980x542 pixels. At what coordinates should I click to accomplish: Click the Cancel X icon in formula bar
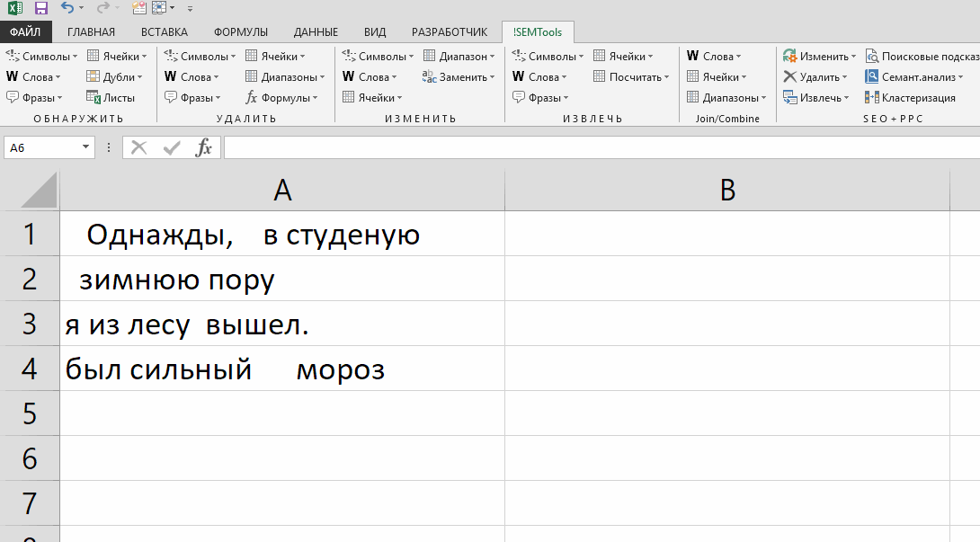[x=138, y=147]
